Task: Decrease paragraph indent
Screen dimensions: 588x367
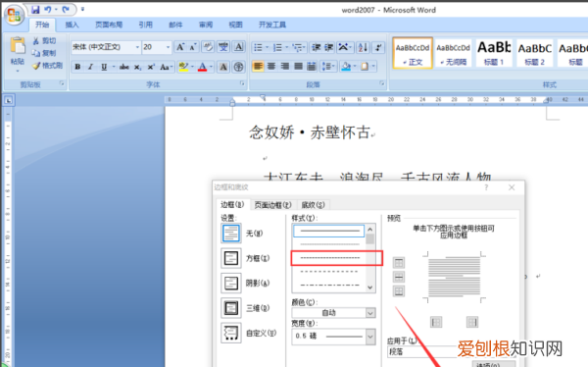Action: click(x=317, y=47)
